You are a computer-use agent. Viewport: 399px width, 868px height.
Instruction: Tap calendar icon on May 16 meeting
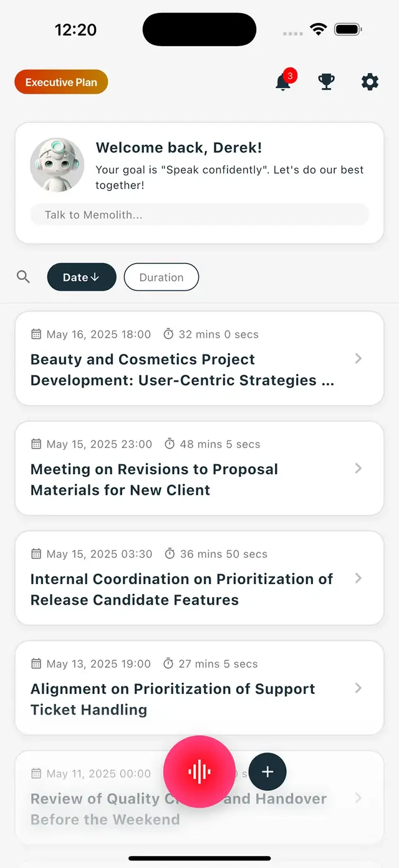pyautogui.click(x=36, y=334)
